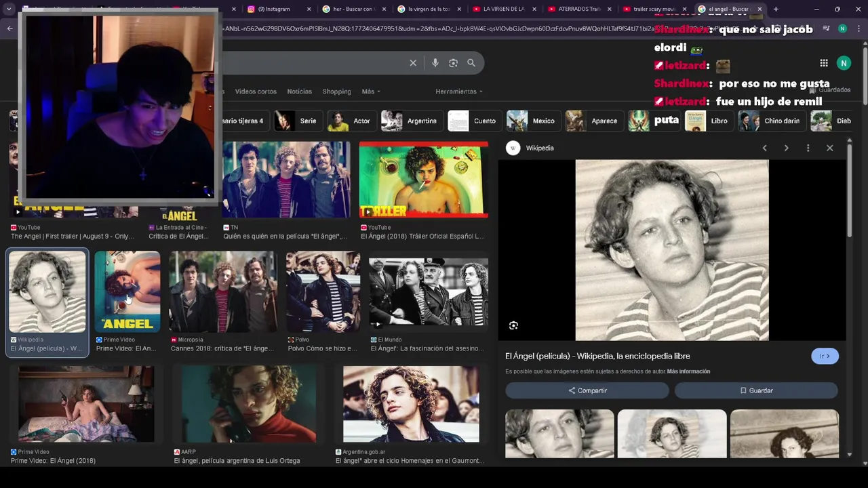Start voice search with the microphone icon
The width and height of the screenshot is (868, 488).
435,63
